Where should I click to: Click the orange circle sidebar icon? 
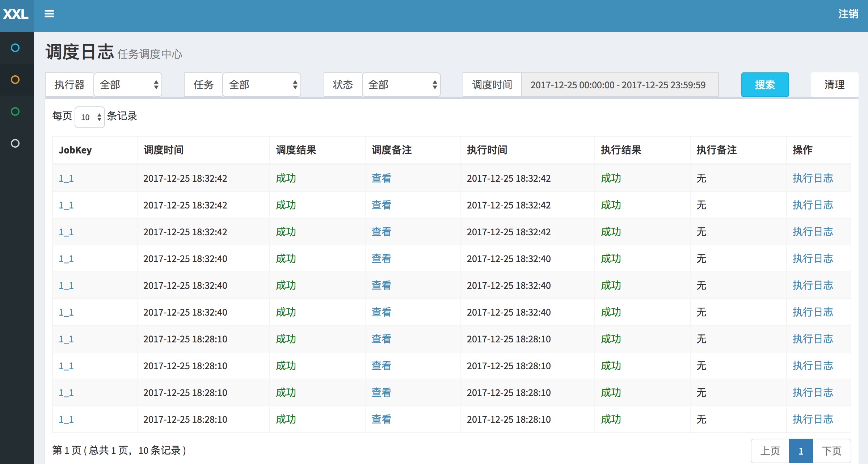15,80
